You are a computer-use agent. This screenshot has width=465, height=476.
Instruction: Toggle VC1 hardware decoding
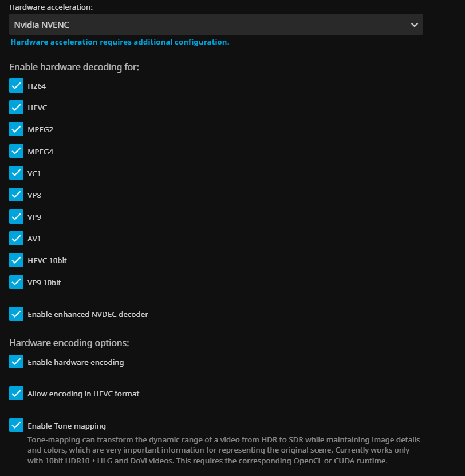pos(17,173)
